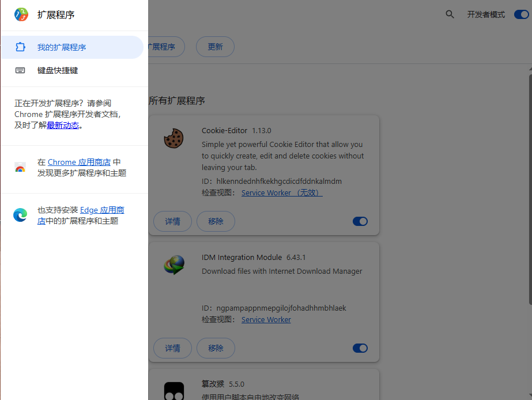Select 我的扩展程序 in the sidebar
The height and width of the screenshot is (400, 532).
click(72, 47)
